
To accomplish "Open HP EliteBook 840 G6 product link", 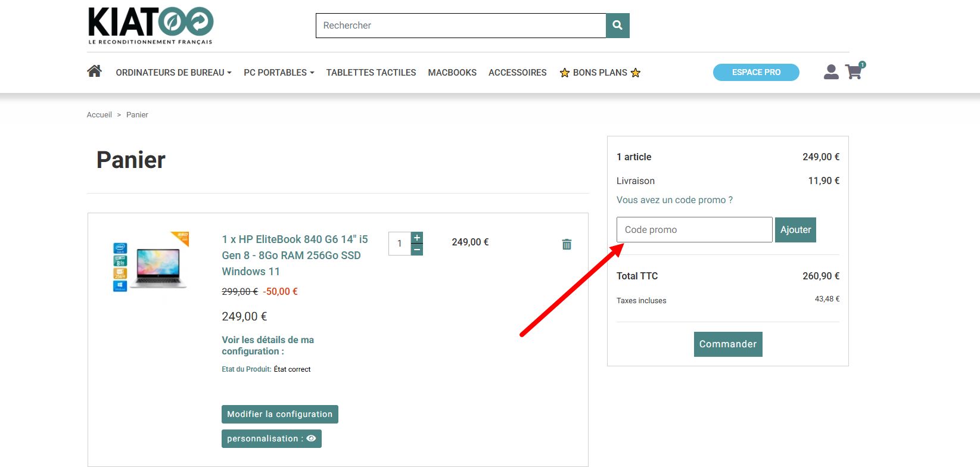I will 295,255.
